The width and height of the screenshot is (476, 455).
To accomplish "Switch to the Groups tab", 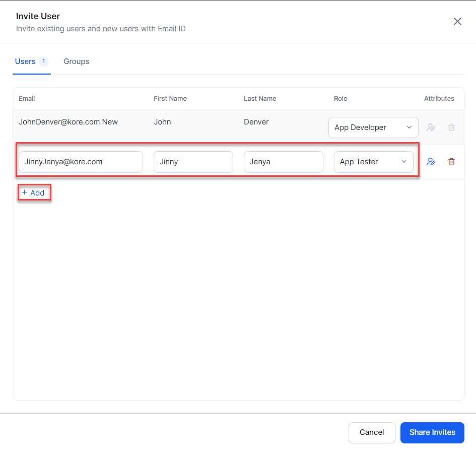I will click(77, 61).
